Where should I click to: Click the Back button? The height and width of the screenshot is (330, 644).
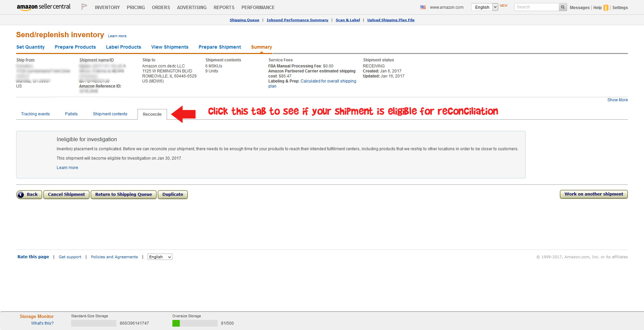point(29,195)
